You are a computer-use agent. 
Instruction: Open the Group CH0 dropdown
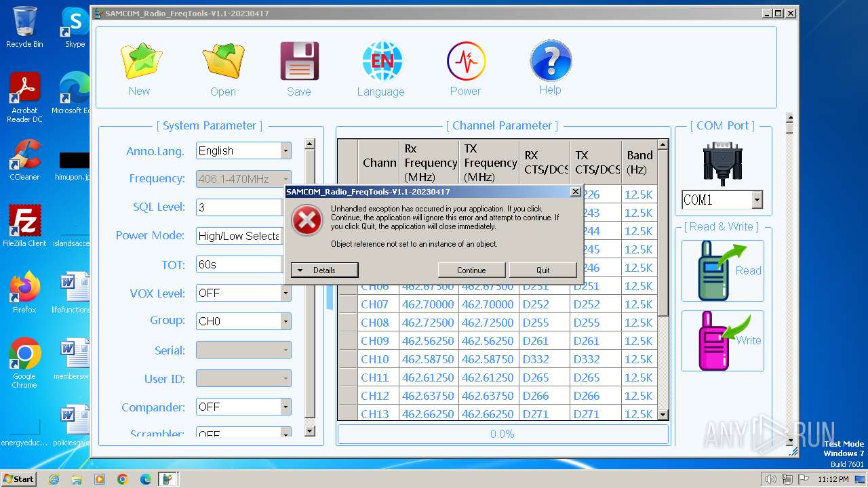click(285, 321)
